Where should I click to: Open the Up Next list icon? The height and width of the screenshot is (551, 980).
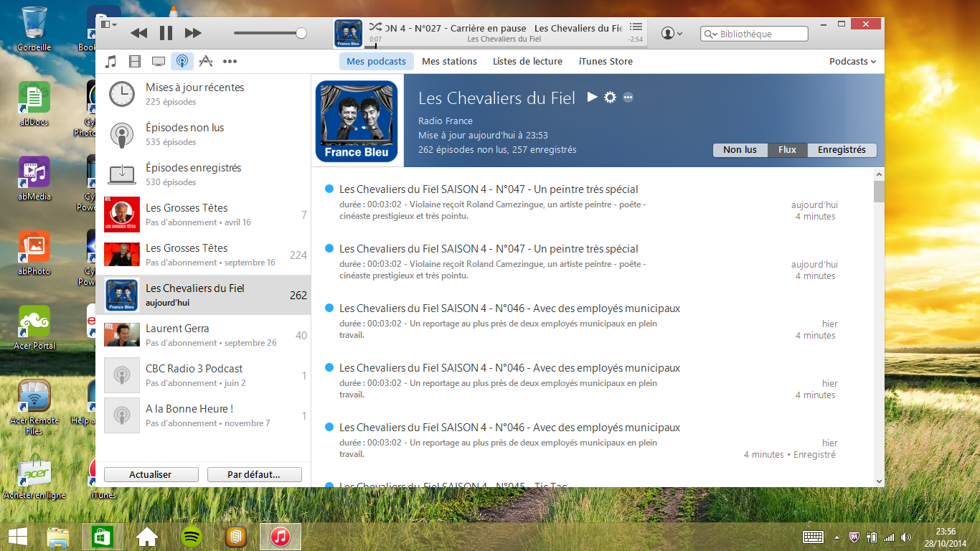tap(636, 27)
